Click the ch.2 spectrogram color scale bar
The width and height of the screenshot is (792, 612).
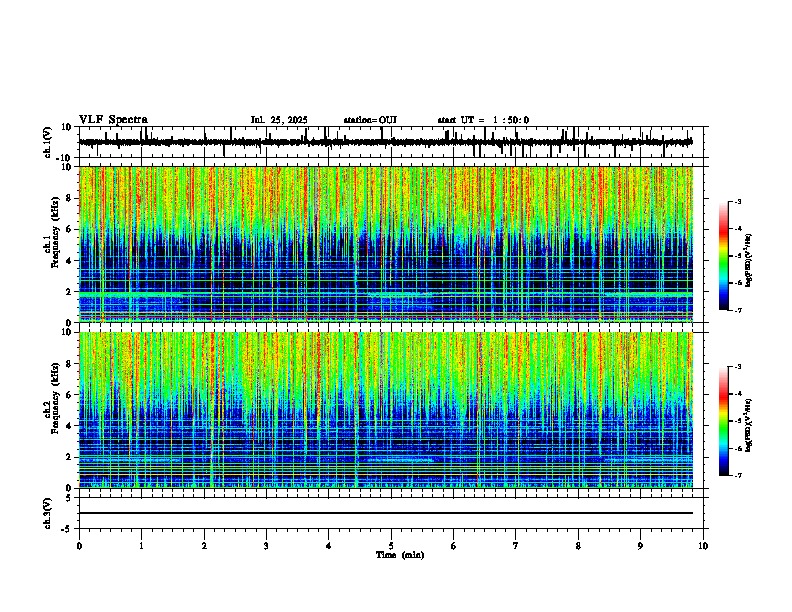click(x=724, y=421)
